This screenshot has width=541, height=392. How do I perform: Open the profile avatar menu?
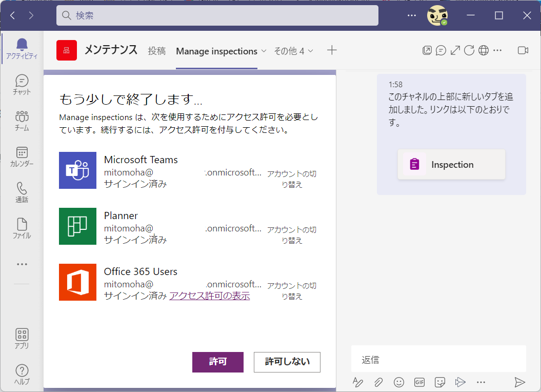437,15
